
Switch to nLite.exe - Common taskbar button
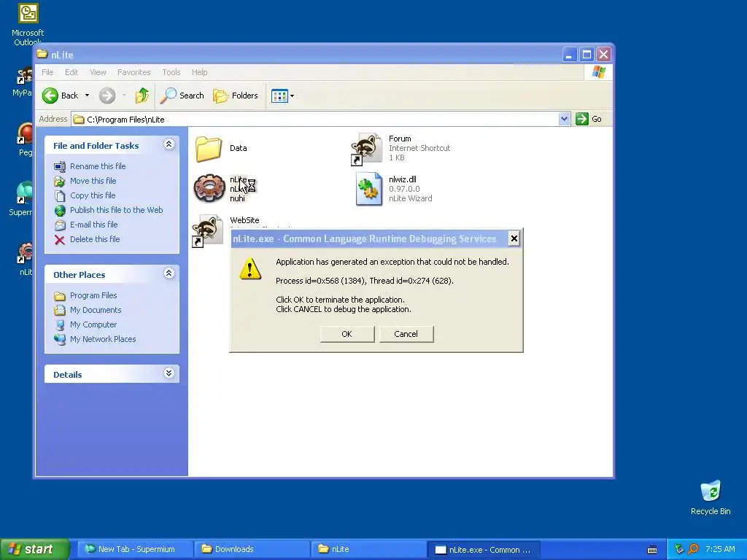pyautogui.click(x=484, y=550)
